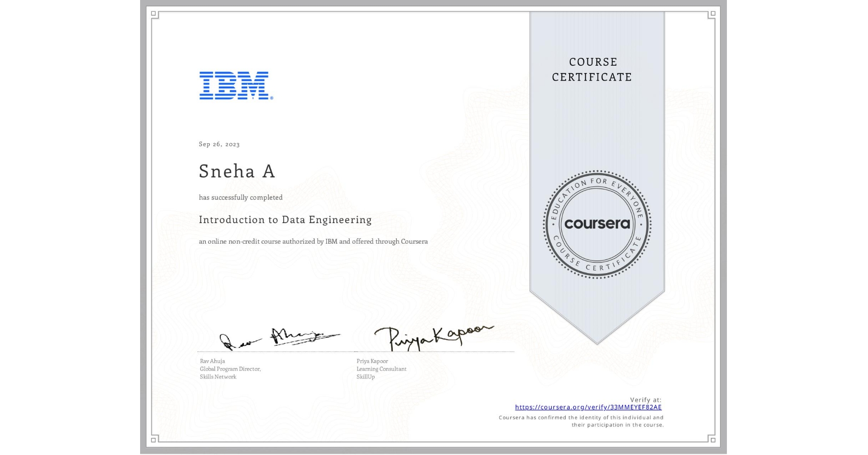Click the coursera wordmark inside the seal
The image size is (868, 455).
[597, 224]
